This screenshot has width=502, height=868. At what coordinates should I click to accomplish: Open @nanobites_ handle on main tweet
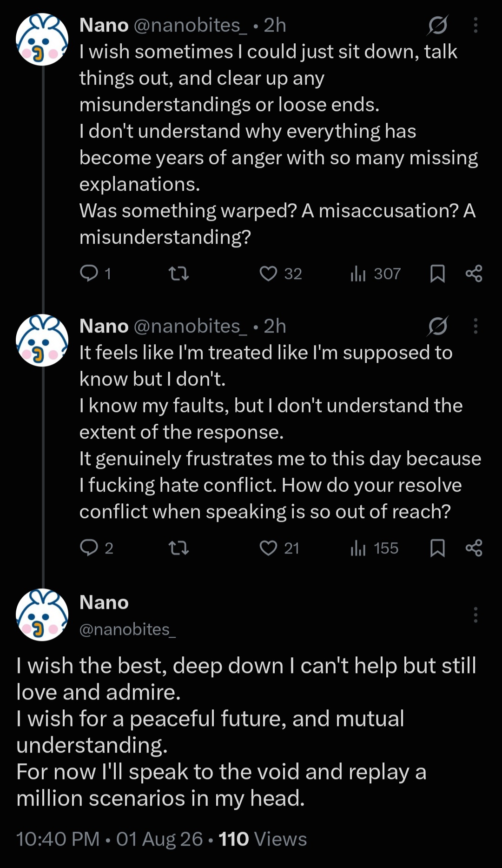click(x=128, y=629)
